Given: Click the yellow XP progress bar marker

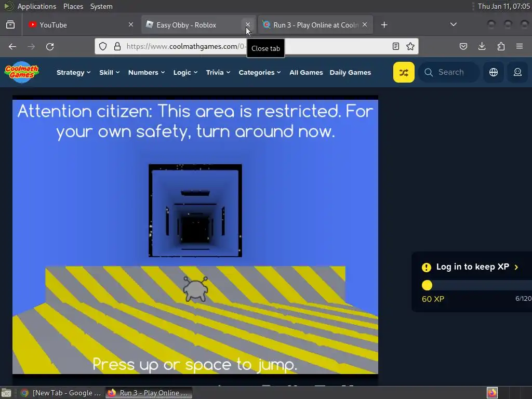Looking at the screenshot, I should click(x=427, y=285).
